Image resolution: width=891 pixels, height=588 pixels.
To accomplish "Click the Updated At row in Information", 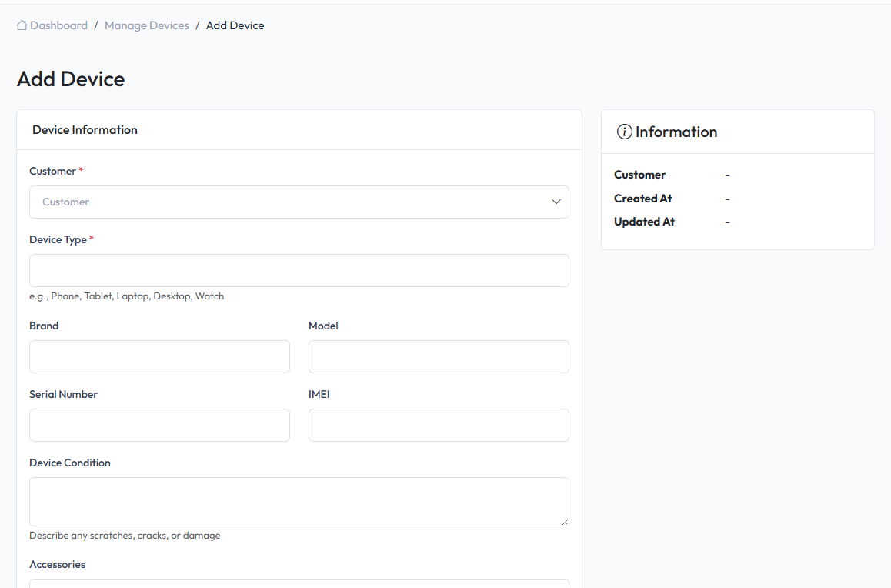I will (x=644, y=222).
